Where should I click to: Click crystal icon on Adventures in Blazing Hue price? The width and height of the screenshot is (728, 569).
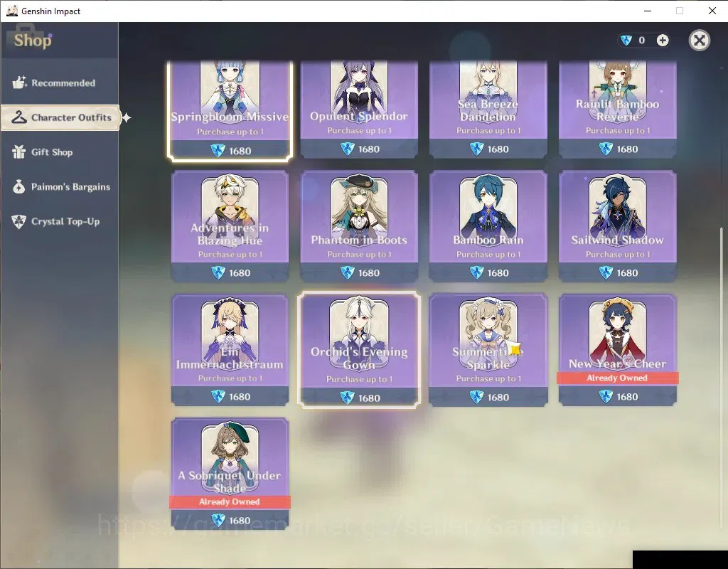point(218,272)
